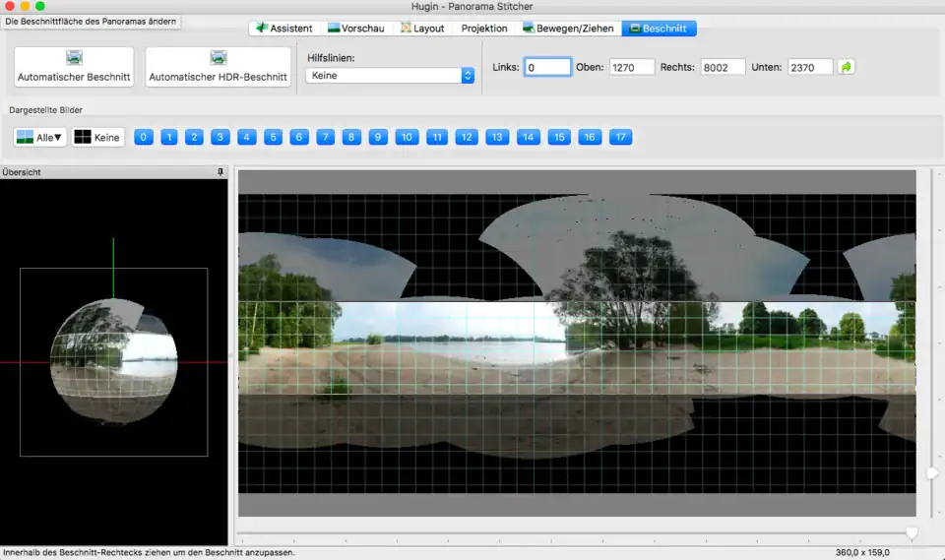
Task: Click the horizontal field-of-view slider handle
Action: pyautogui.click(x=912, y=533)
